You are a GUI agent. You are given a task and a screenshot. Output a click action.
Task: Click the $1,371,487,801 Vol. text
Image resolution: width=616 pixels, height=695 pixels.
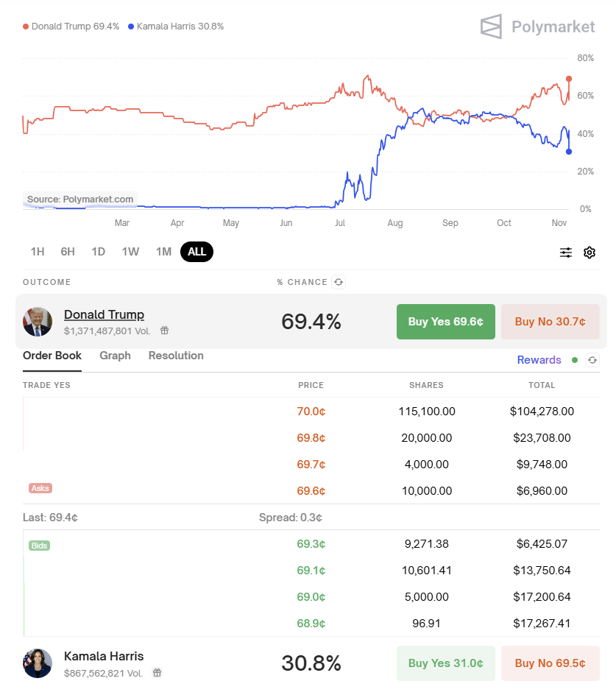107,331
